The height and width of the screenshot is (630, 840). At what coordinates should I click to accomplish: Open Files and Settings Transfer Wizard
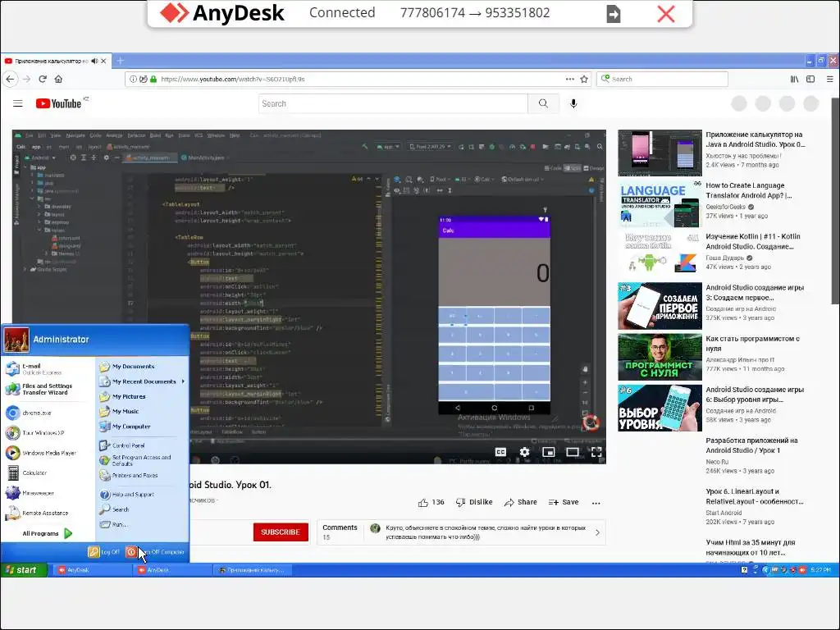coord(48,389)
